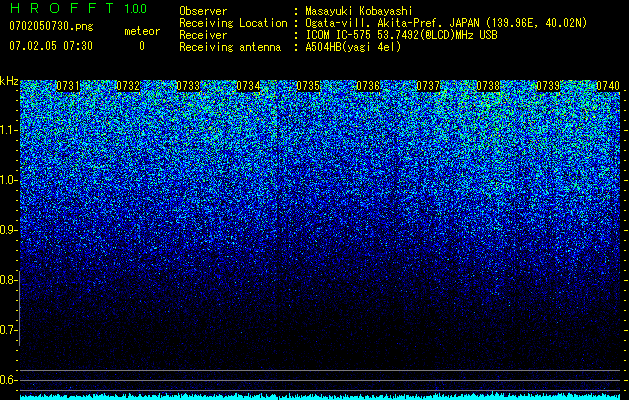
Task: Click the 0.9 kHz axis label
Action: [9, 230]
